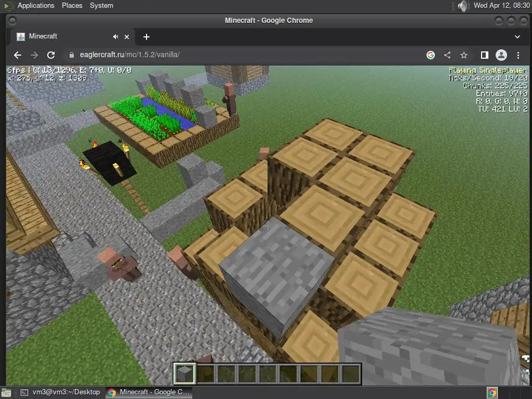This screenshot has height=399, width=532.
Task: Expand the tab search dropdown
Action: click(517, 37)
